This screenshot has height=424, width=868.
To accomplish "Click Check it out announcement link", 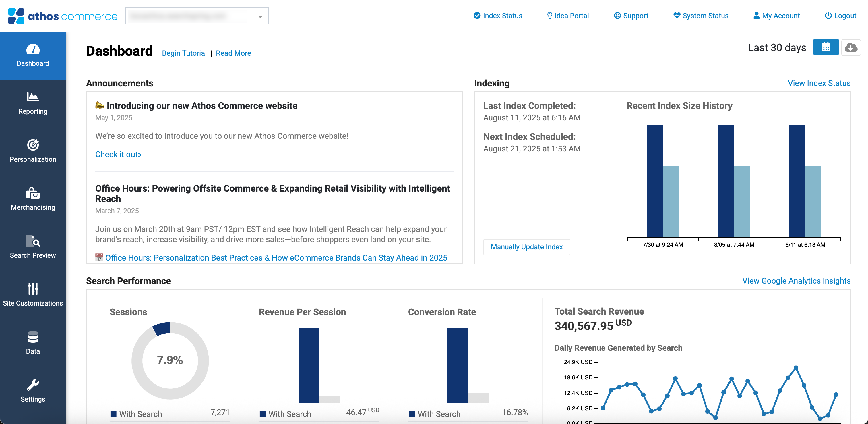I will click(x=118, y=155).
